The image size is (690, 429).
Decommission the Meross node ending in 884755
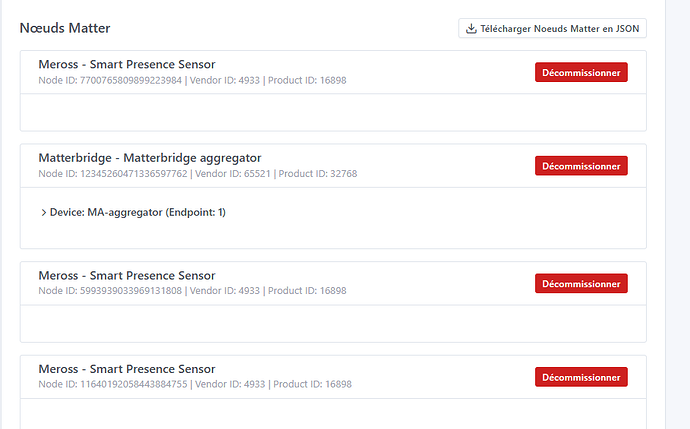pyautogui.click(x=581, y=377)
